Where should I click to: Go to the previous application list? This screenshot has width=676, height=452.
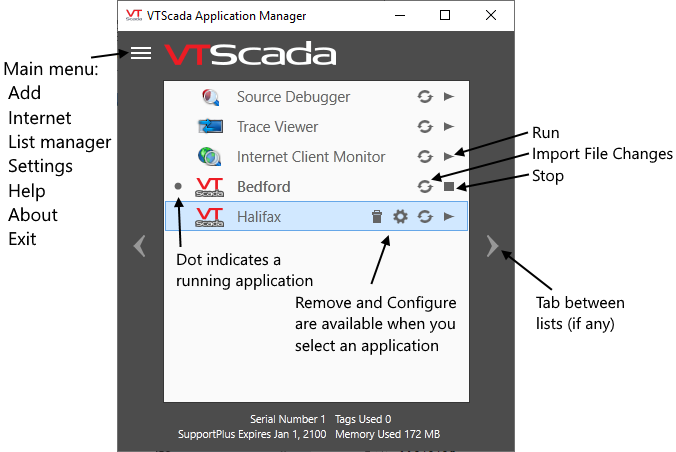tap(140, 246)
